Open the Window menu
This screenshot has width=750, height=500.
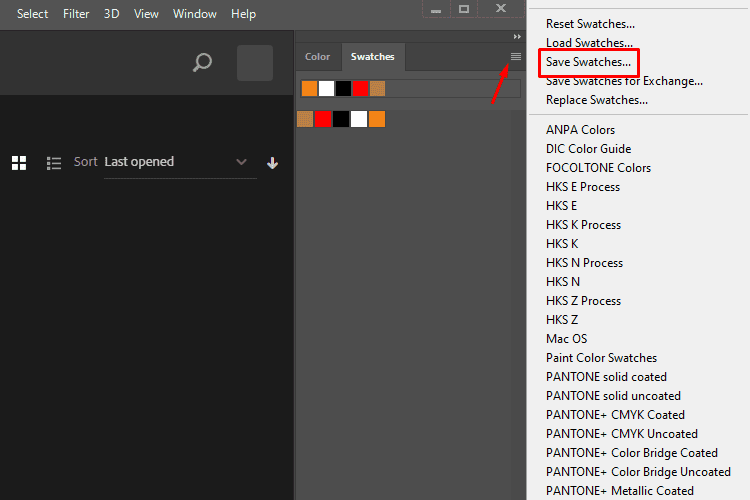195,14
